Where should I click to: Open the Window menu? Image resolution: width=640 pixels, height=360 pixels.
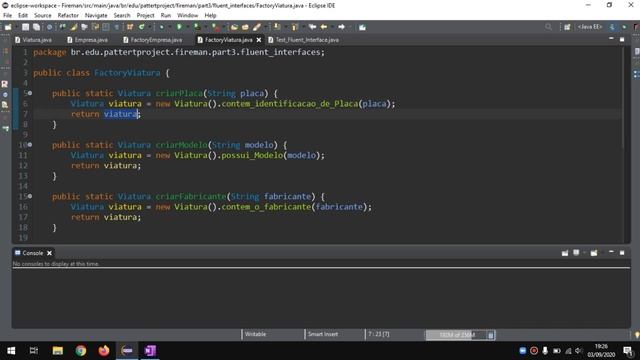(x=187, y=16)
